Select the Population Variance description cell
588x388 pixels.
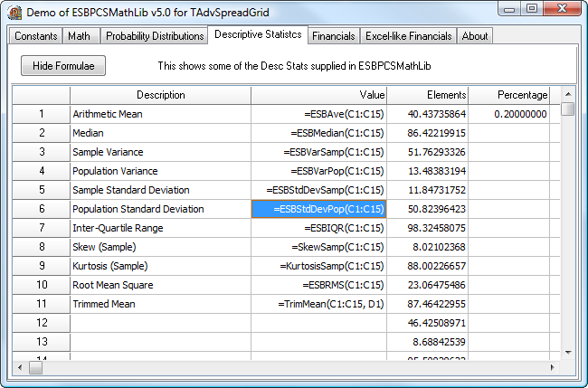tap(160, 171)
